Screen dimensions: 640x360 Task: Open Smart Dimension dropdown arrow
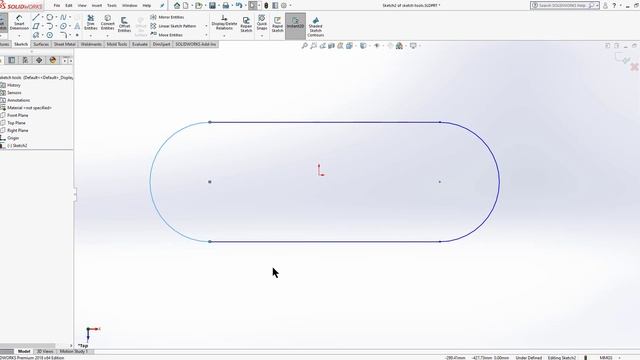pyautogui.click(x=19, y=36)
